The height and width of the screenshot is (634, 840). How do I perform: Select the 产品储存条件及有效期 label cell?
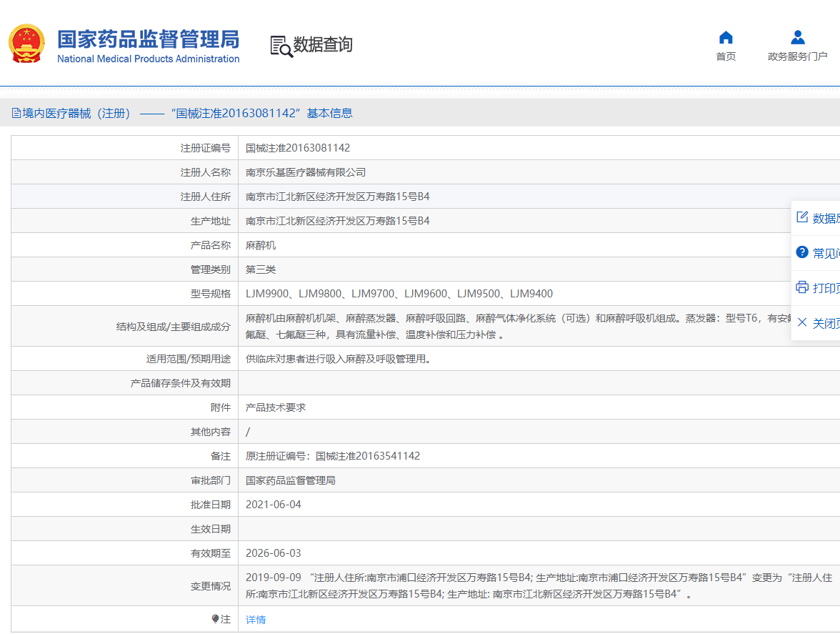pos(125,382)
